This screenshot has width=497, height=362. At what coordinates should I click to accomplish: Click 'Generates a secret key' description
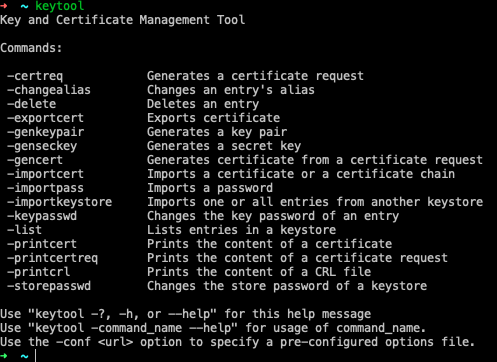pyautogui.click(x=224, y=146)
